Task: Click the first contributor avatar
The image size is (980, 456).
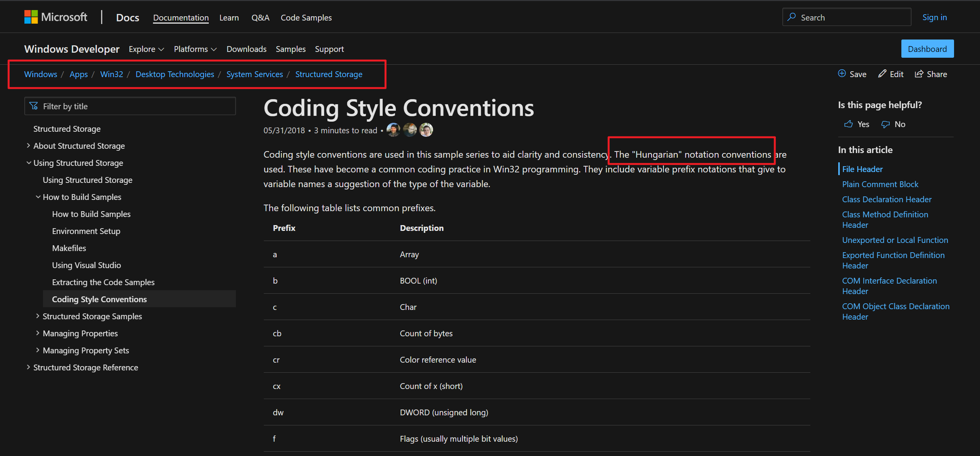Action: [x=393, y=130]
